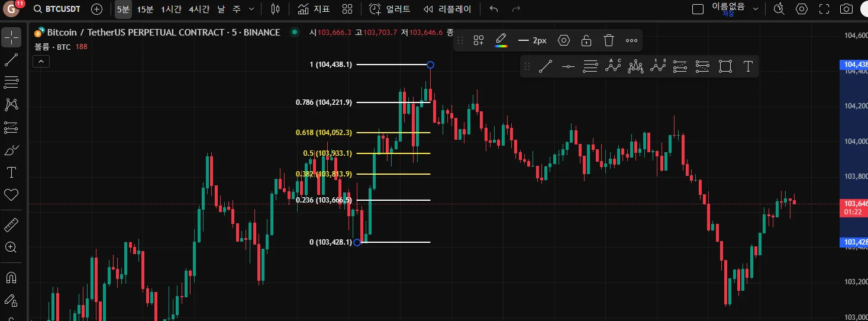The image size is (868, 321).
Task: Open prediction and measurement tools in sidebar
Action: (11, 127)
